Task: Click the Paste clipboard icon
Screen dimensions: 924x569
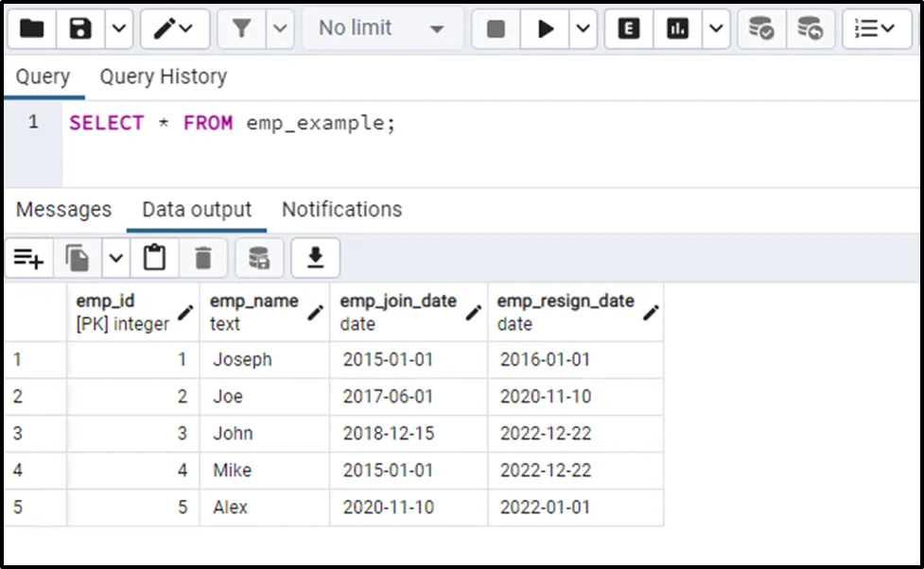Action: [x=154, y=258]
